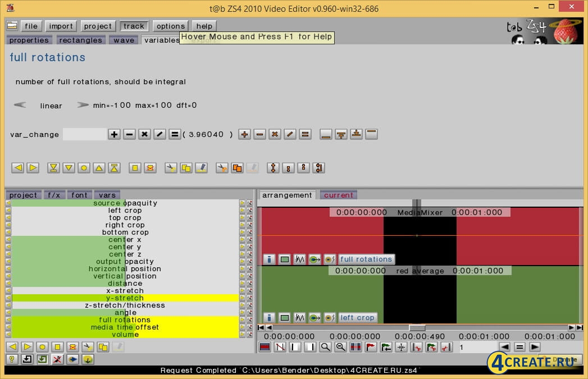The width and height of the screenshot is (588, 379).
Task: Click the question mark help icon at bottom left
Action: tap(11, 359)
